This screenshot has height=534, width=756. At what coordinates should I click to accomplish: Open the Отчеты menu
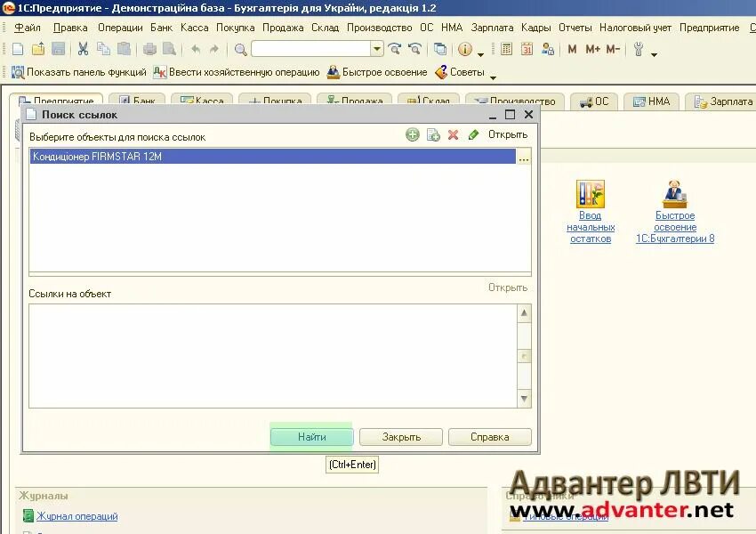[x=575, y=28]
